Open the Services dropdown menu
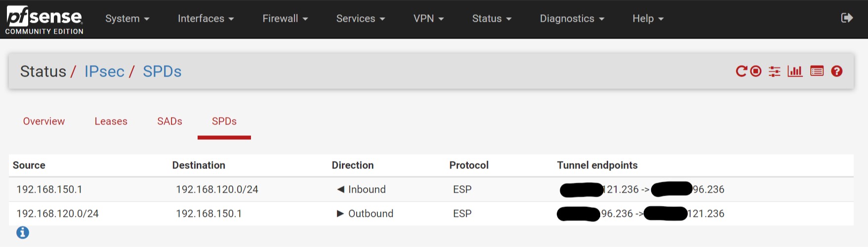The image size is (868, 247). click(x=360, y=19)
